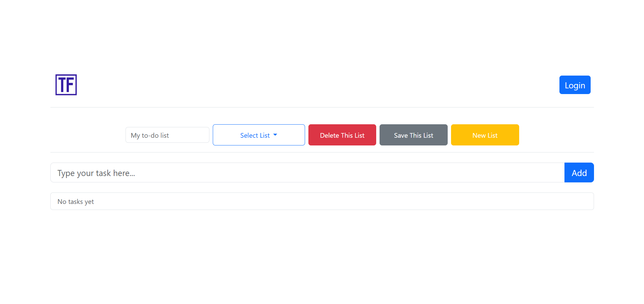Image resolution: width=644 pixels, height=304 pixels.
Task: Submit the task with the blue Add button
Action: coord(579,173)
